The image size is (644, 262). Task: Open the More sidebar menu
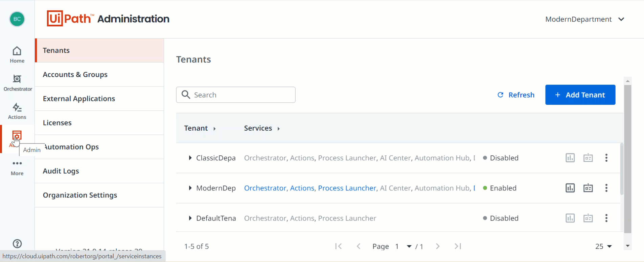click(x=17, y=168)
